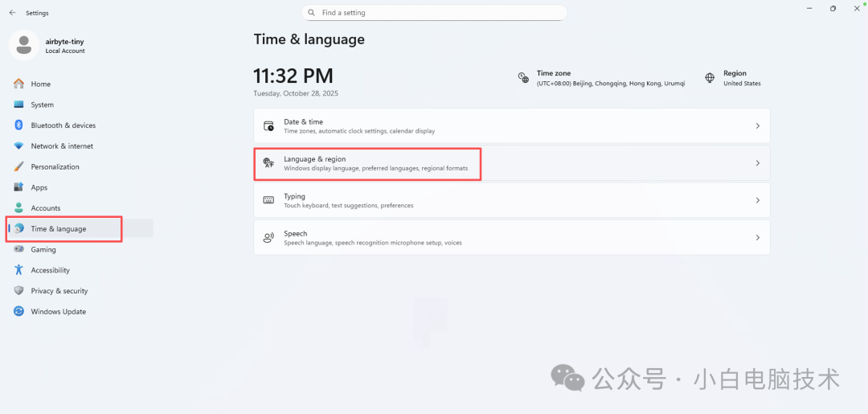Expand Date & time chevron
The height and width of the screenshot is (414, 868).
tap(757, 125)
